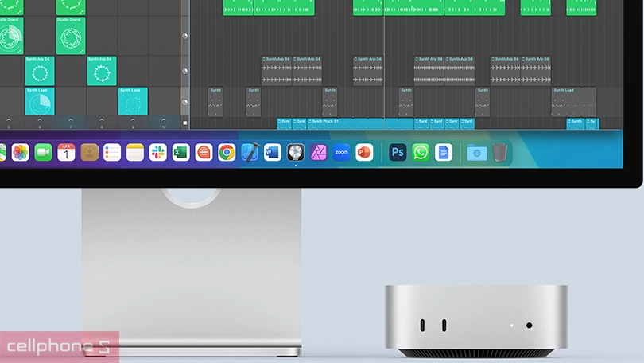Open the Calendar app showing APR 1
The width and height of the screenshot is (644, 363).
click(x=66, y=153)
